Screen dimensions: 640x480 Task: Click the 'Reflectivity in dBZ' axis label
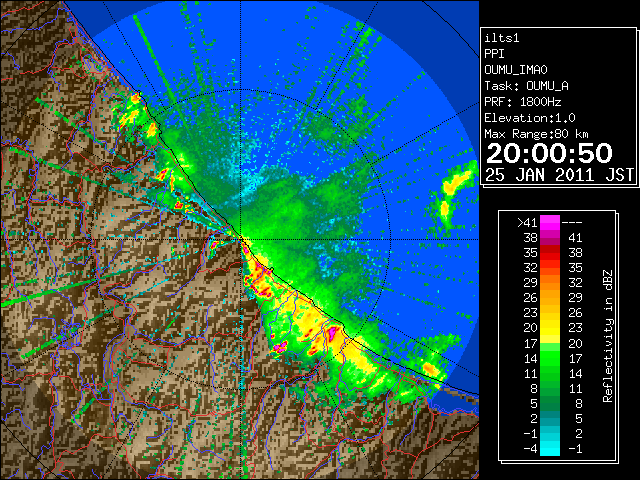[x=608, y=336]
